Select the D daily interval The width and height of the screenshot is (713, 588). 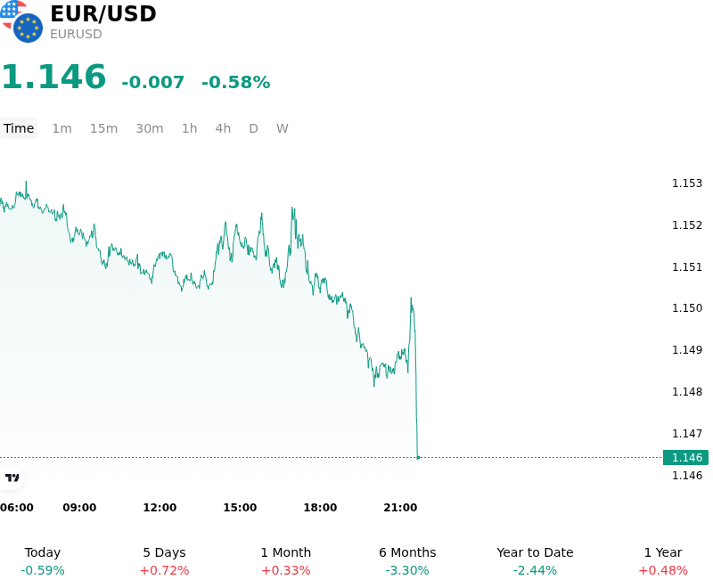coord(253,128)
